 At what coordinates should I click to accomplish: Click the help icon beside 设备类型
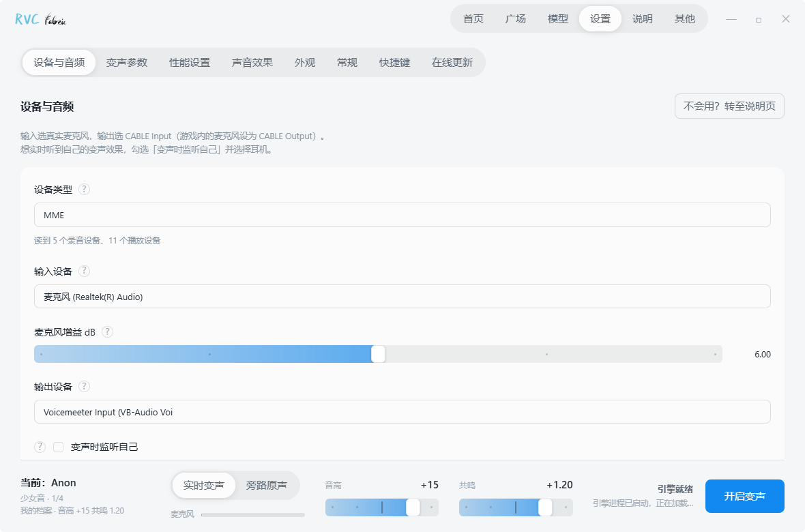[84, 189]
